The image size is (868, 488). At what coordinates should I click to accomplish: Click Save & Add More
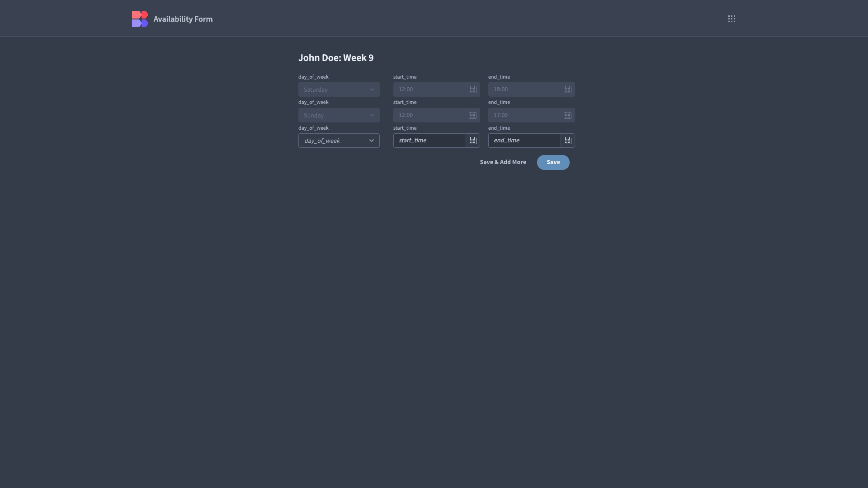(x=503, y=162)
